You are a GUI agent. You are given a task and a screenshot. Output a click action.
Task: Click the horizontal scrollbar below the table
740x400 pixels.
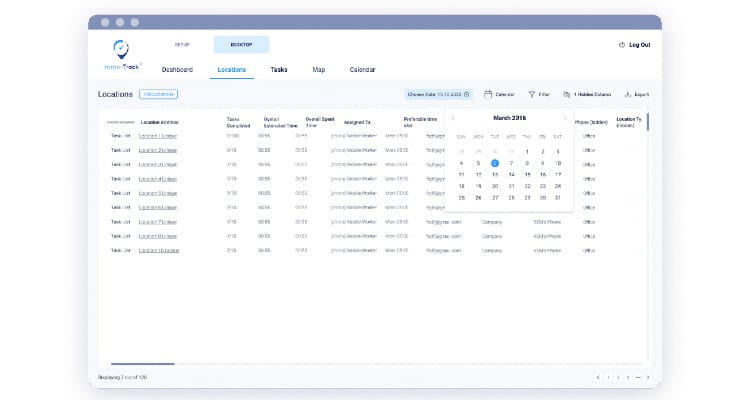tap(143, 364)
